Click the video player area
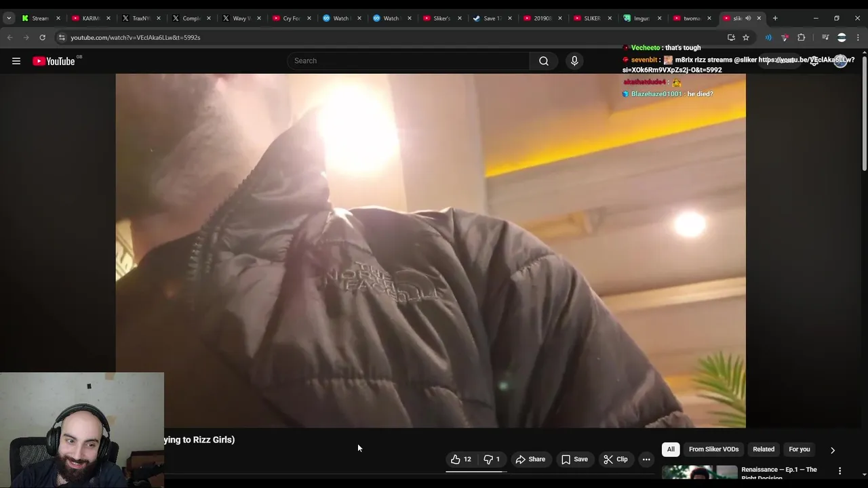The width and height of the screenshot is (868, 488). tap(431, 251)
